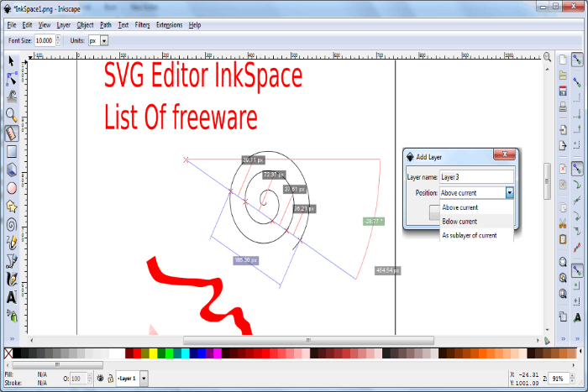Choose 'Below current' position option
This screenshot has width=588, height=392.
tap(459, 222)
